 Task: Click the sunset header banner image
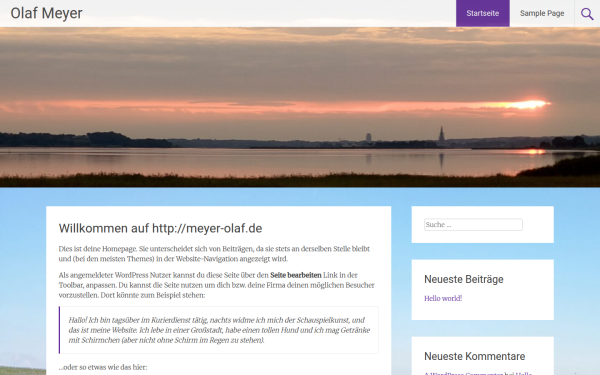pos(300,107)
